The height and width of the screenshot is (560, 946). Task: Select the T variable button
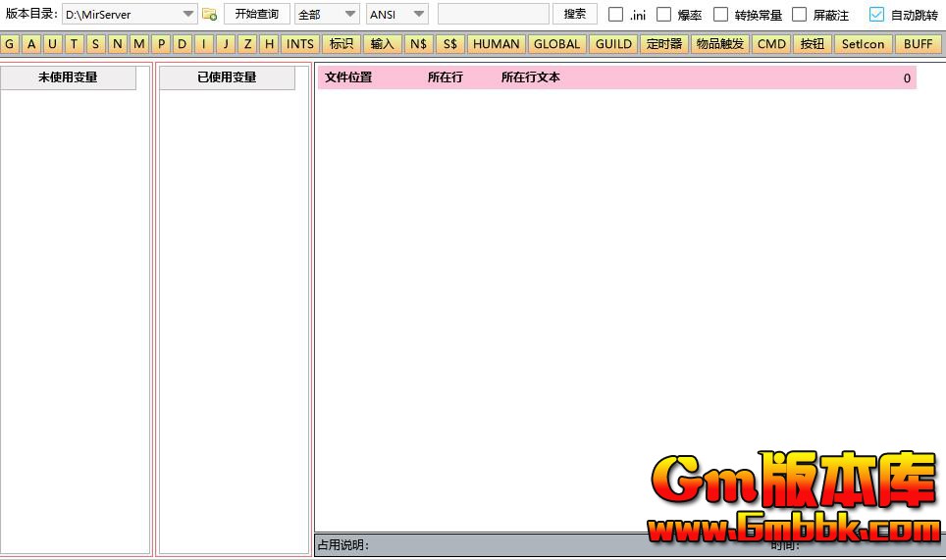[74, 44]
